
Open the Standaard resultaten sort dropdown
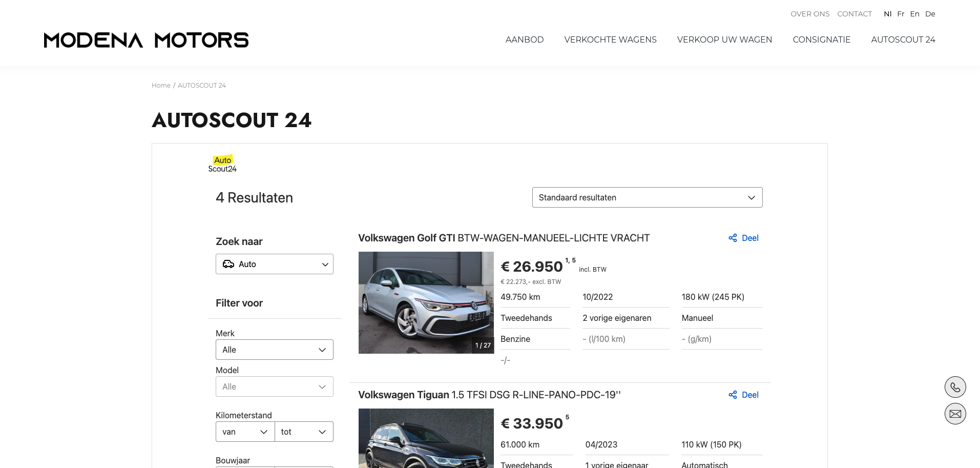[x=647, y=197]
